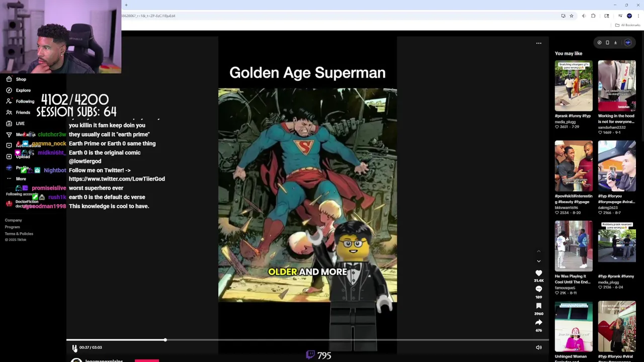Image resolution: width=644 pixels, height=362 pixels.
Task: Click the Upload plus icon
Action: 9,156
